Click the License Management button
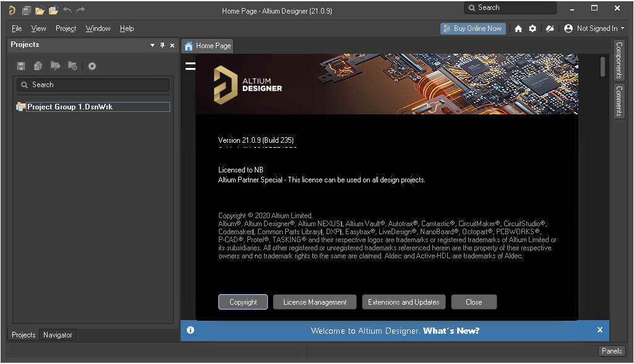 315,302
